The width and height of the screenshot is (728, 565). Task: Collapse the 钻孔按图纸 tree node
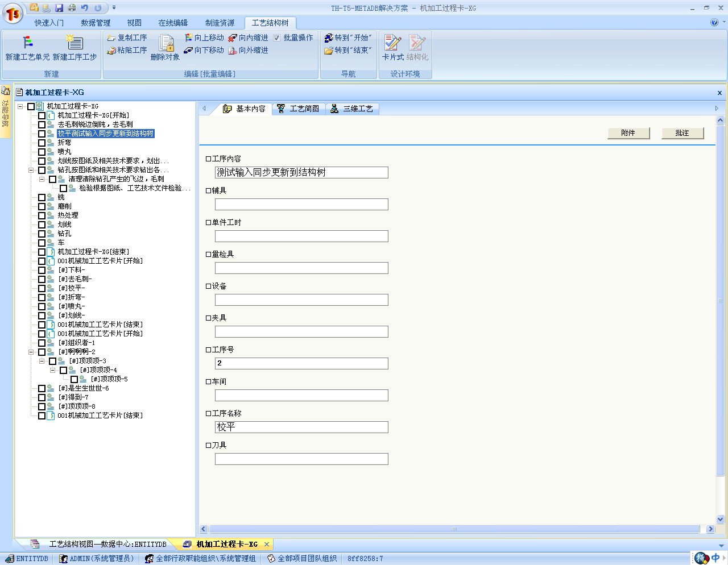pos(31,170)
